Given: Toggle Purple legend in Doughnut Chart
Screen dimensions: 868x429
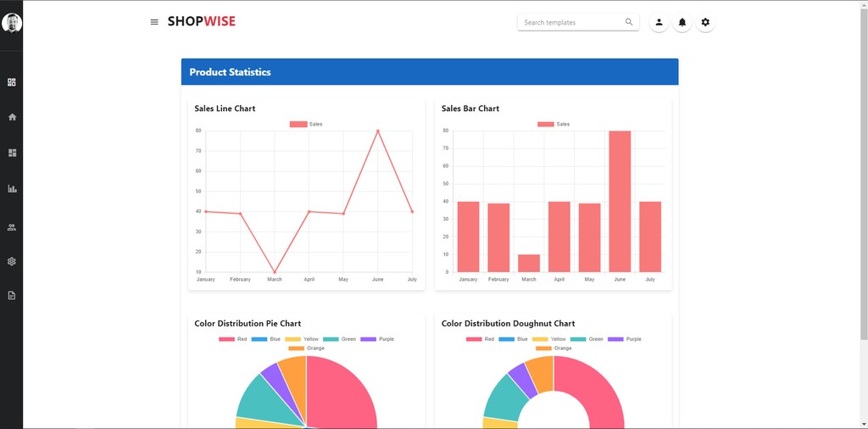Looking at the screenshot, I should pos(625,339).
